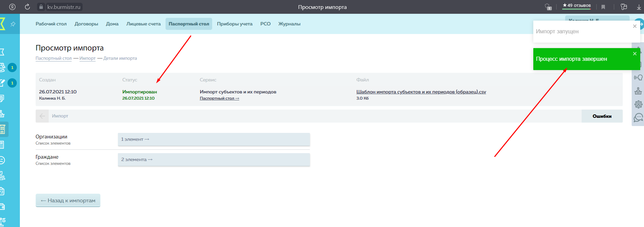Switch to the Ошибки tab
The height and width of the screenshot is (227, 644).
point(602,116)
